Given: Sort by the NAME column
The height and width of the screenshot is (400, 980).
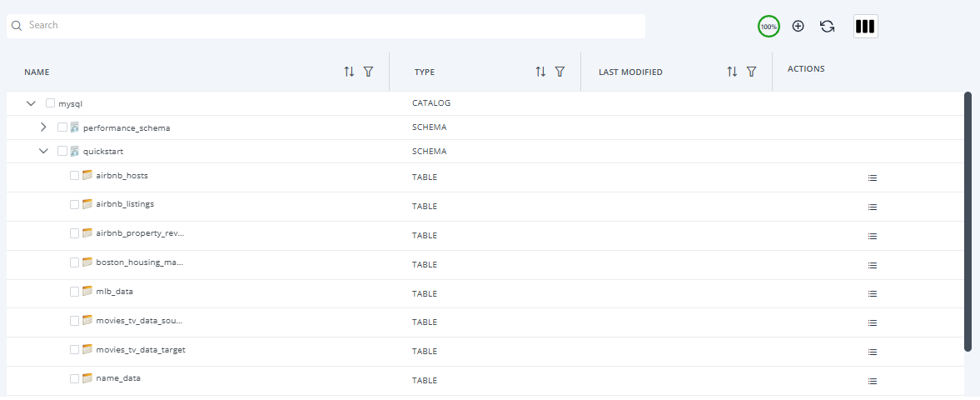Looking at the screenshot, I should tap(350, 72).
